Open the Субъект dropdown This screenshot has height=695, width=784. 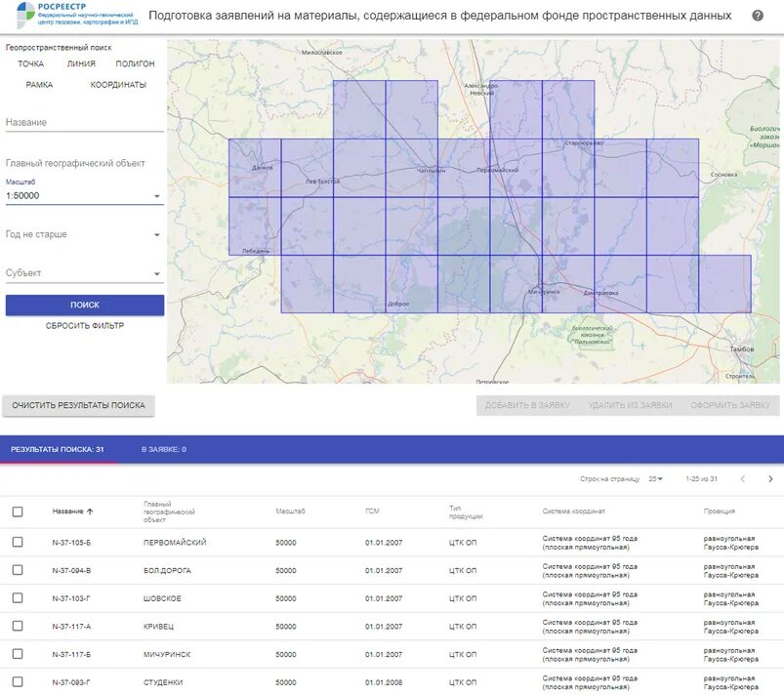coord(85,273)
